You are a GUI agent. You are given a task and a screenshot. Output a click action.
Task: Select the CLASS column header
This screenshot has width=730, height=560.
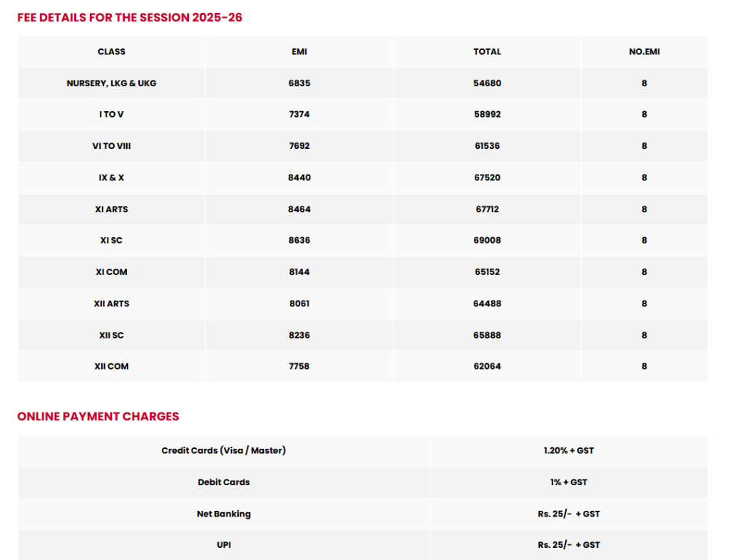pos(111,51)
